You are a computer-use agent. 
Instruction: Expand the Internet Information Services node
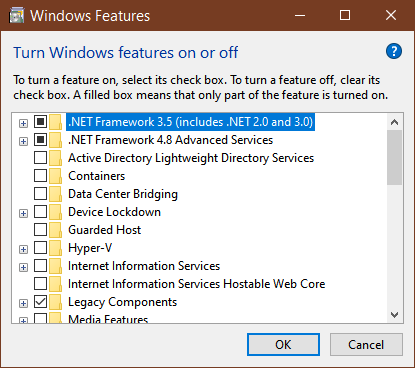(23, 268)
